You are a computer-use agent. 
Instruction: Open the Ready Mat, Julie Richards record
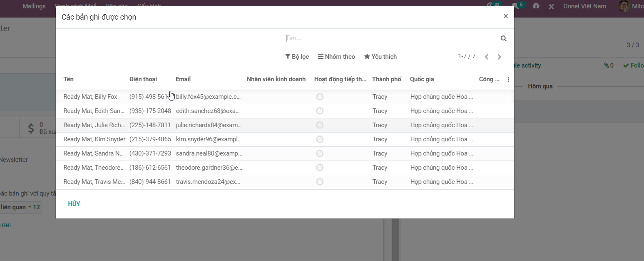pos(94,125)
